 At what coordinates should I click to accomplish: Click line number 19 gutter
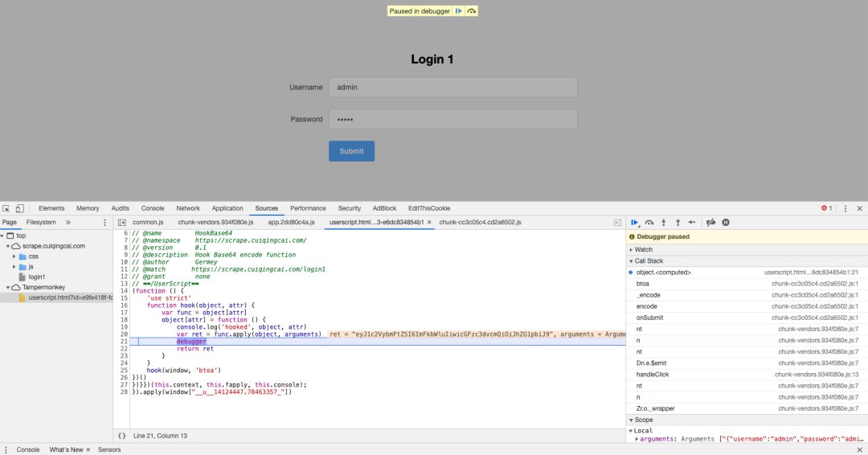[124, 327]
